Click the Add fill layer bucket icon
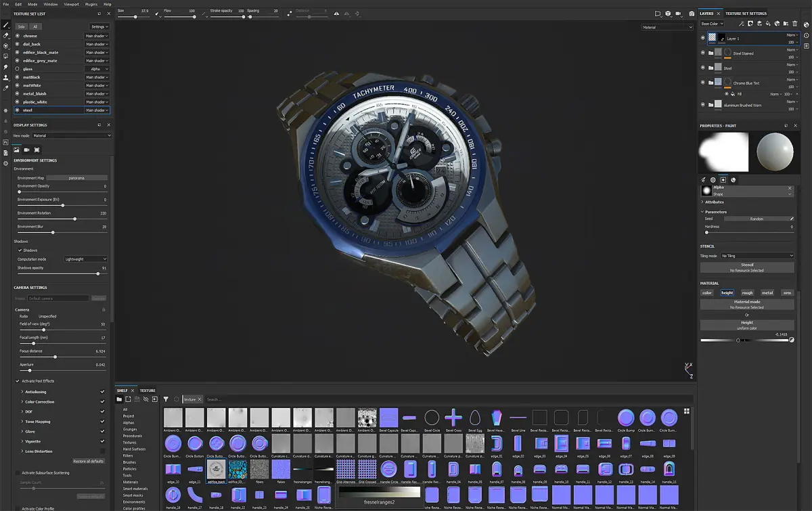Screen dimensions: 812x511 tap(768, 24)
